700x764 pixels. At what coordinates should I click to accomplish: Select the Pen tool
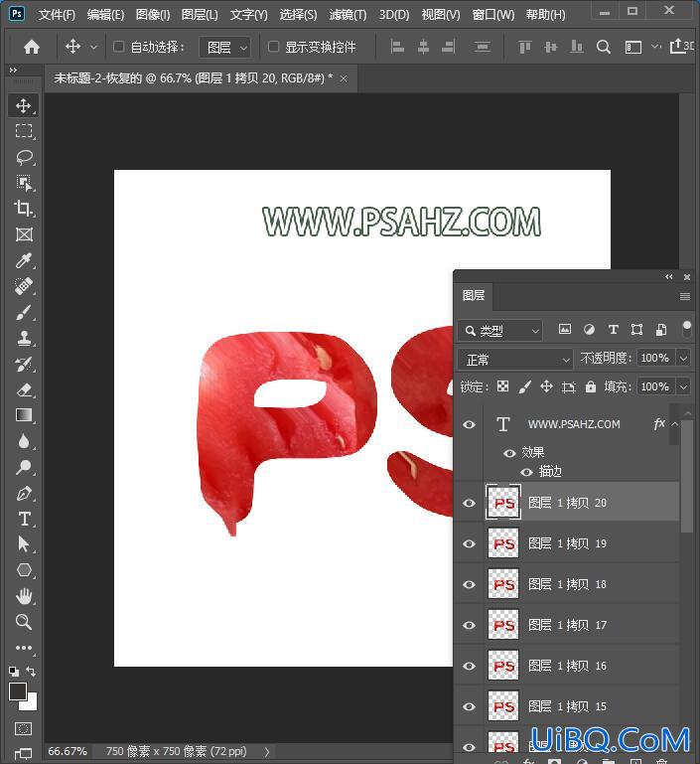click(24, 493)
